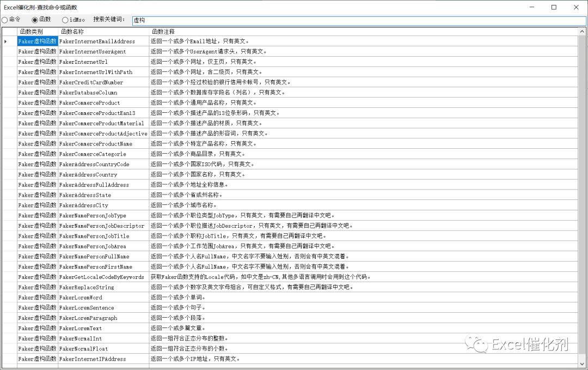588x370 pixels.
Task: Select the FakerLoremParagraph cell
Action: click(x=103, y=318)
